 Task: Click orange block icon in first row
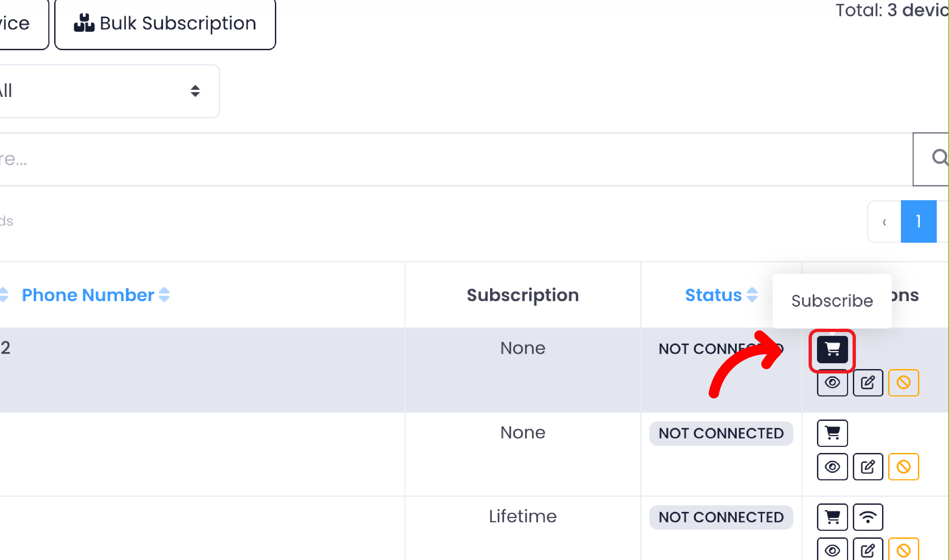tap(903, 382)
